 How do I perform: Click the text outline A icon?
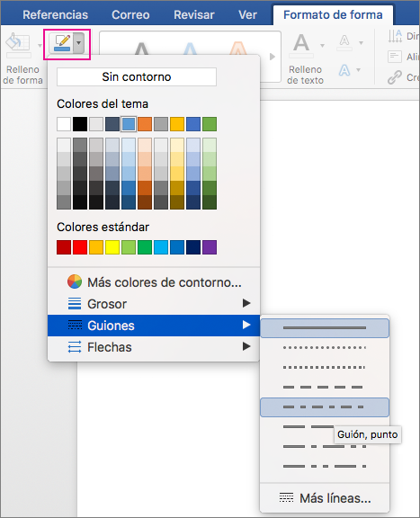coord(344,42)
